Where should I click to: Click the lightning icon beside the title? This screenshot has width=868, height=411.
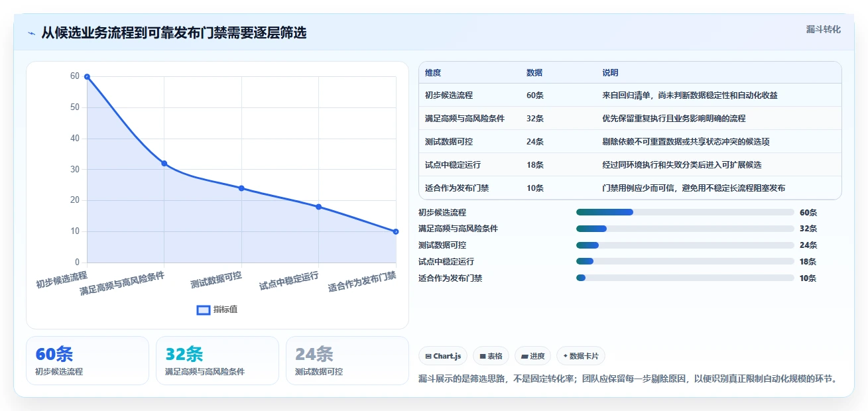pyautogui.click(x=31, y=33)
